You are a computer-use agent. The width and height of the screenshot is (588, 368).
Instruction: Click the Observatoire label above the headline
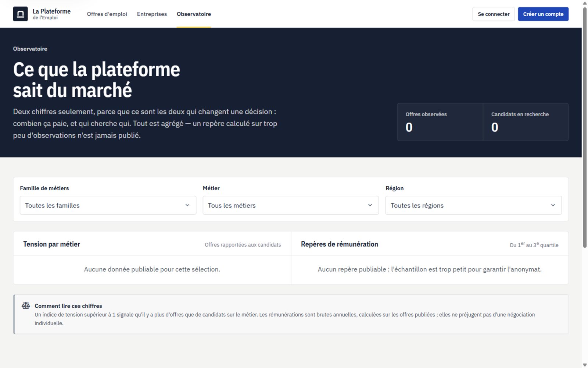point(30,49)
